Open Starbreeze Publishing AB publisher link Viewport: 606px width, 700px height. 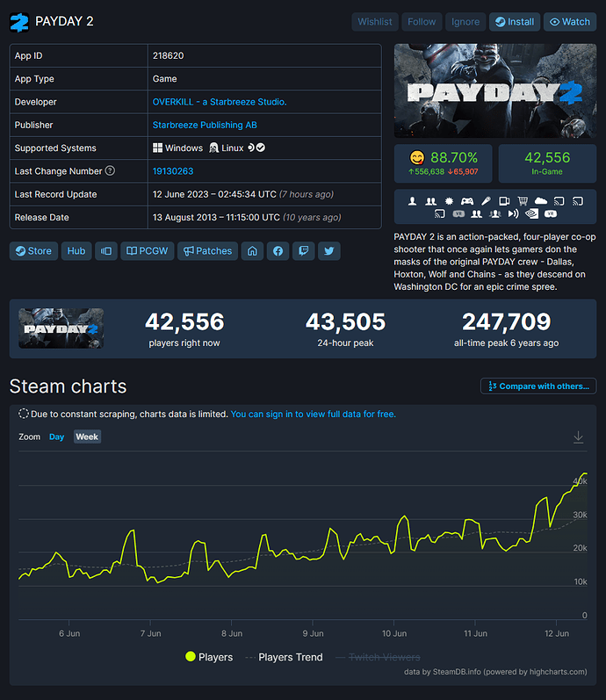coord(205,125)
